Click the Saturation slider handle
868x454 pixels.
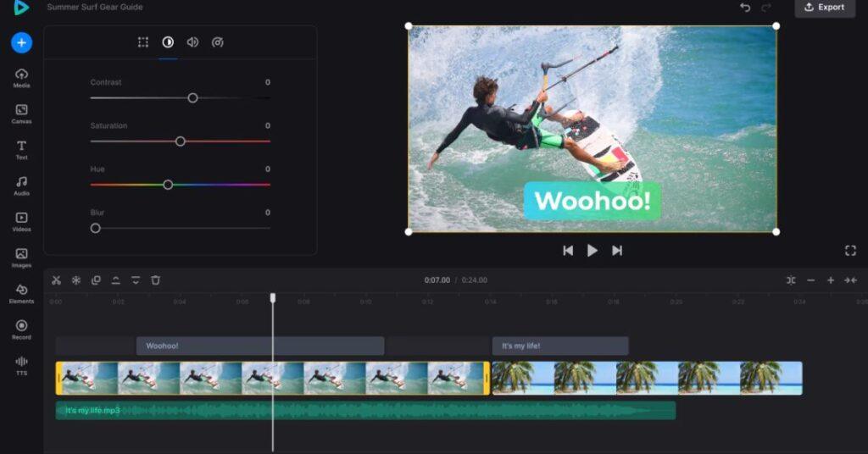pyautogui.click(x=180, y=141)
